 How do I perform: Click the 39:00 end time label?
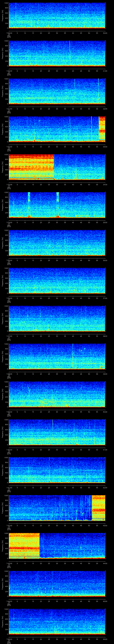(x=105, y=374)
